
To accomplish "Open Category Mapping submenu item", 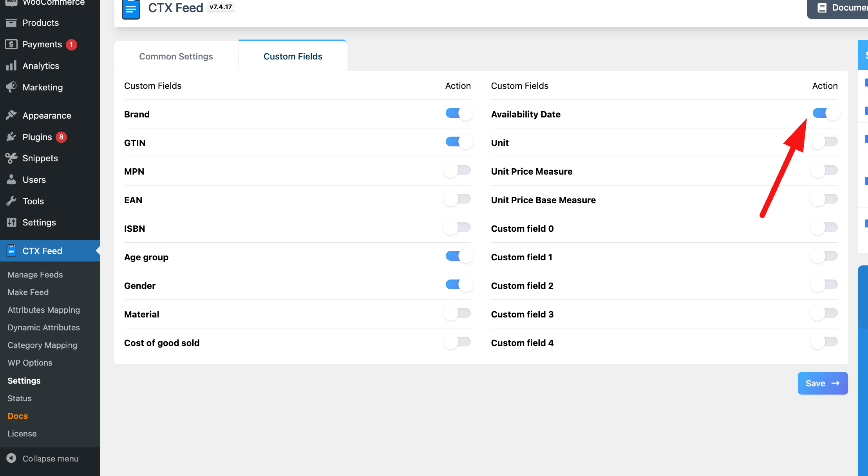I will pos(43,345).
